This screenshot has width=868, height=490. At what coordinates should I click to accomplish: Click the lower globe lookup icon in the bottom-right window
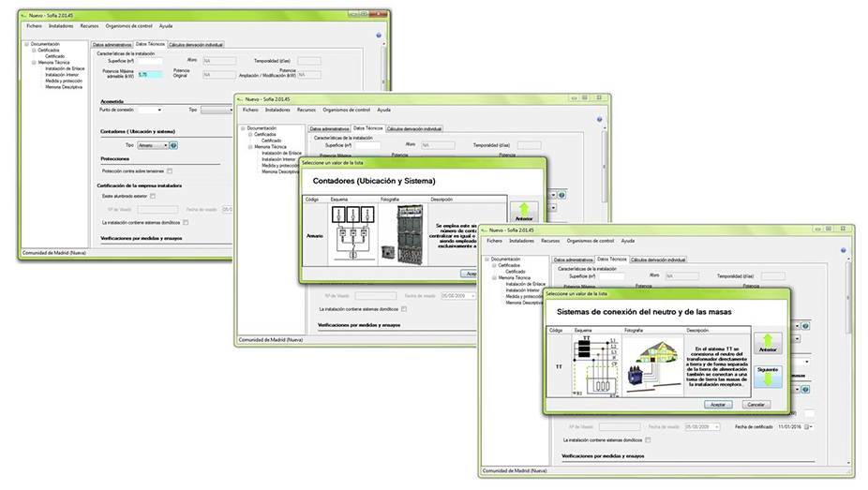click(x=806, y=390)
